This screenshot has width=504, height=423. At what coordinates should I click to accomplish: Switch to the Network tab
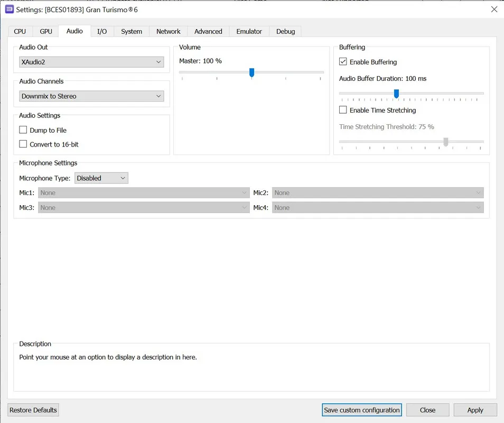(169, 32)
